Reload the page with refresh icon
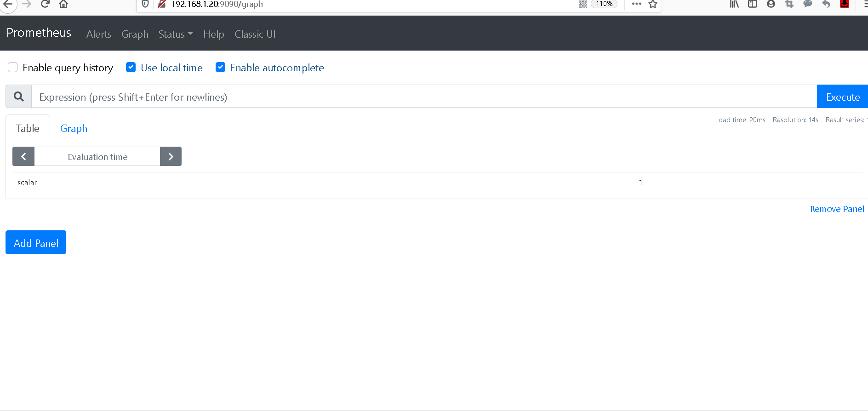 [45, 4]
